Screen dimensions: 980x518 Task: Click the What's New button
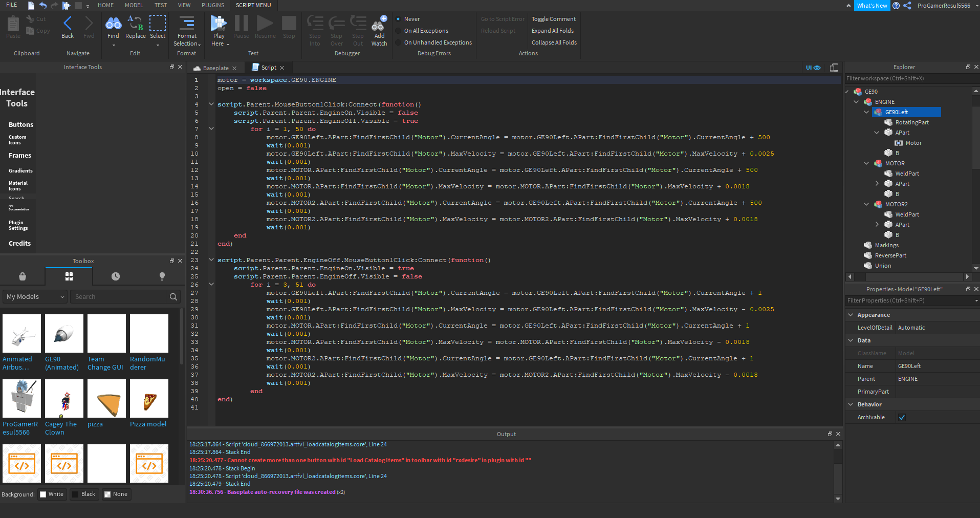point(872,6)
